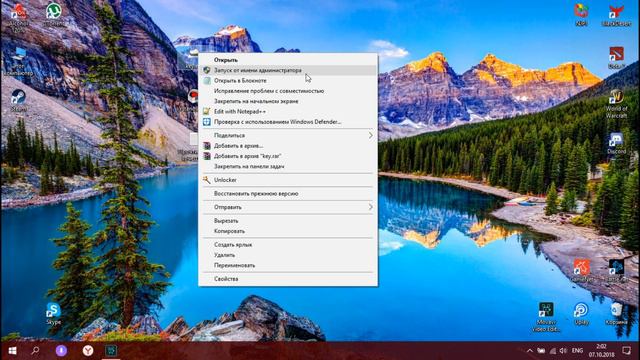Screen dimensions: 640x360
Task: Choose "Вырезать" in the context menu
Action: click(288, 221)
